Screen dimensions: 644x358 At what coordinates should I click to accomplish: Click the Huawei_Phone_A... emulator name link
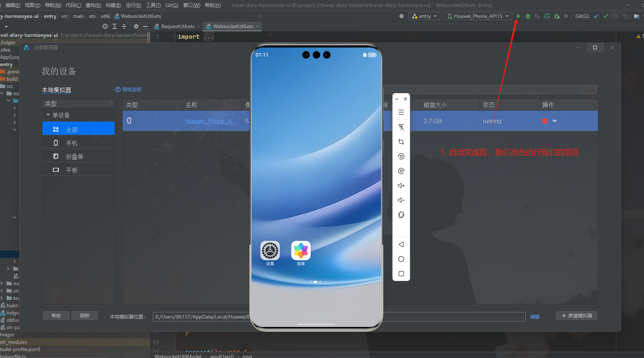click(211, 121)
